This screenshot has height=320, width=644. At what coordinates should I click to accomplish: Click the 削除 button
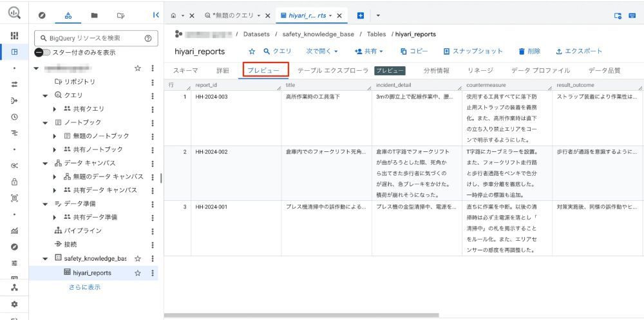[529, 52]
